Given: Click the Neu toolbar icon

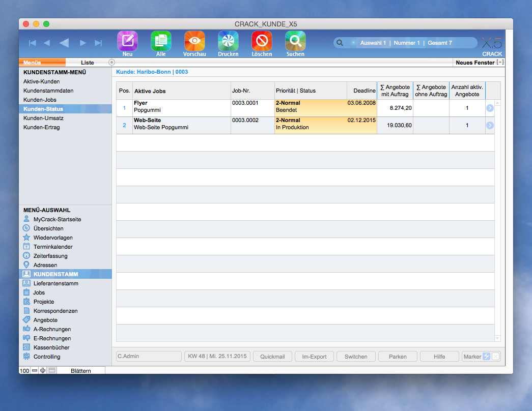Looking at the screenshot, I should pos(127,41).
